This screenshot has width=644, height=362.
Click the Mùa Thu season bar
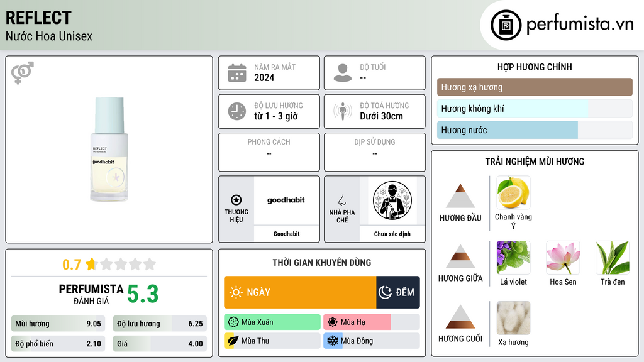(x=272, y=341)
